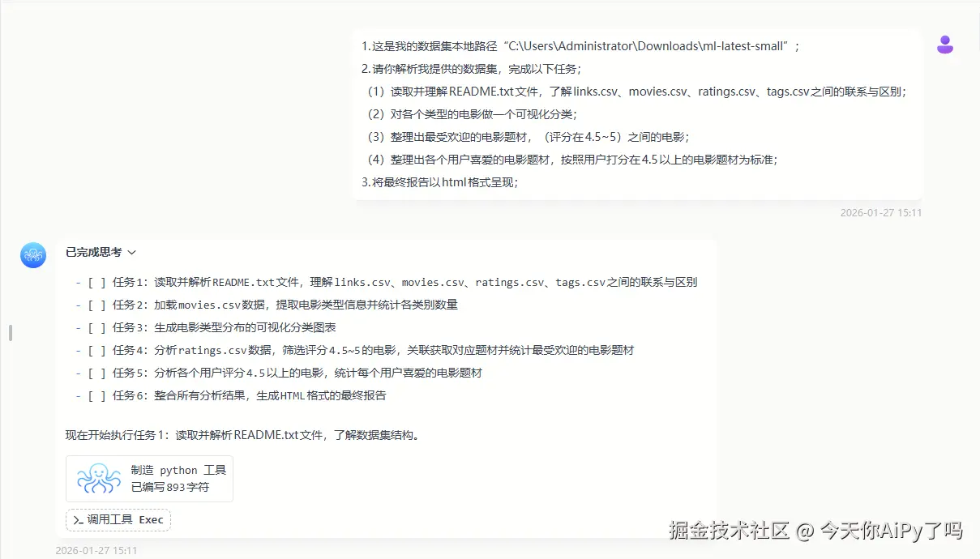980x559 pixels.
Task: Click the left sidebar resize handle
Action: click(10, 333)
